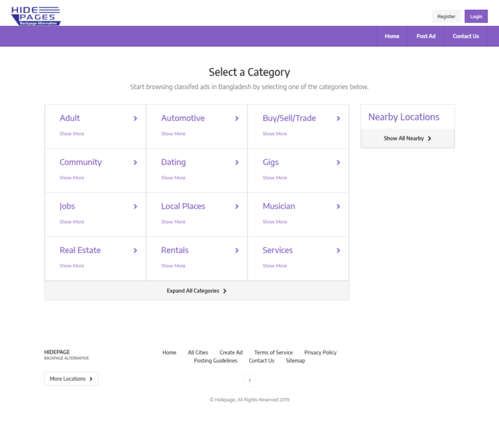Viewport: 499px width, 448px height.
Task: Select Home in the purple navigation bar
Action: click(392, 36)
